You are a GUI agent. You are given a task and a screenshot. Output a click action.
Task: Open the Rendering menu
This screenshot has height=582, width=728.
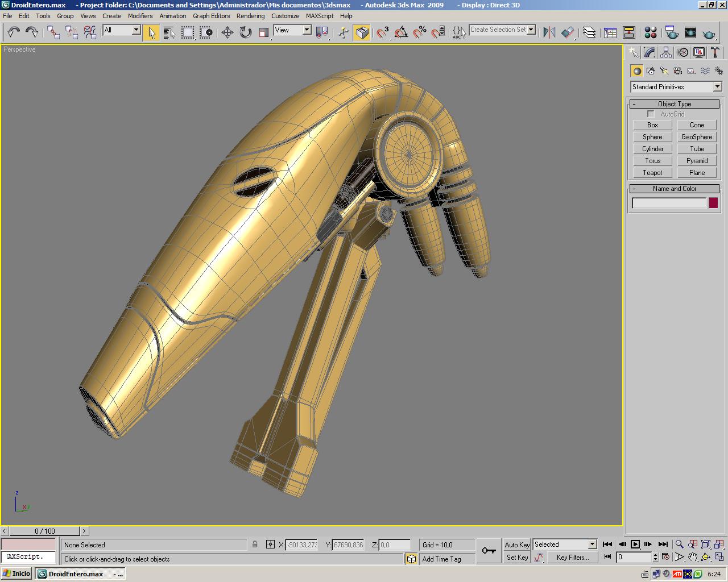250,16
